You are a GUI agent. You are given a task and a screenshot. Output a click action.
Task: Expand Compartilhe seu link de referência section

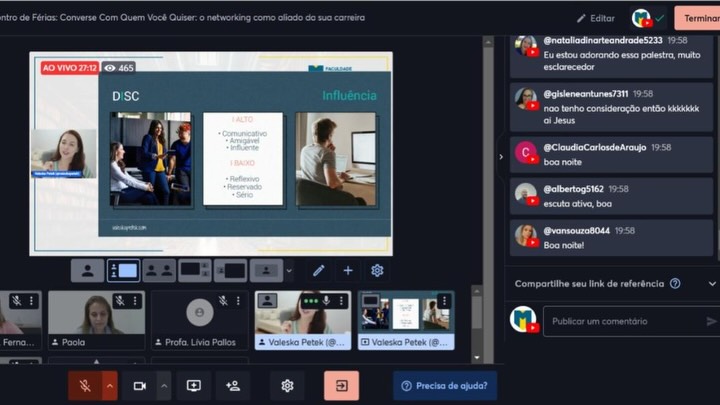point(711,284)
